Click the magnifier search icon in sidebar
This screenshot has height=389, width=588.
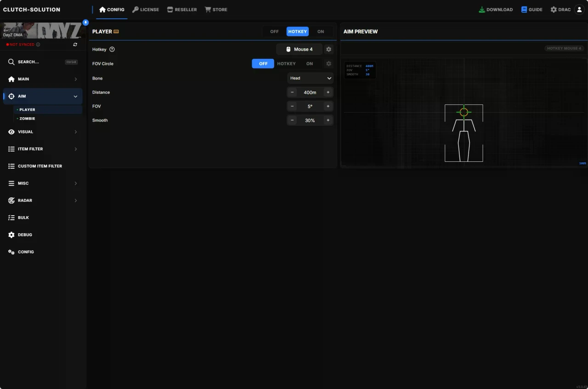point(11,62)
